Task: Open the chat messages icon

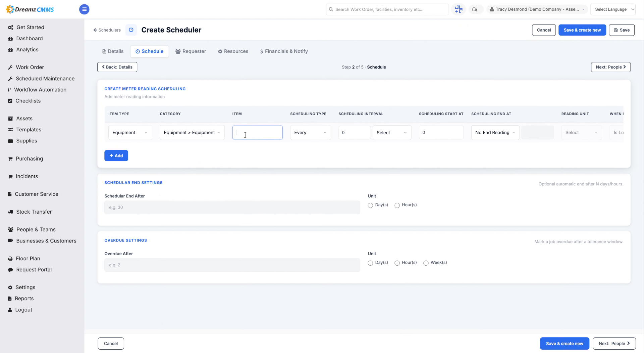Action: [474, 9]
